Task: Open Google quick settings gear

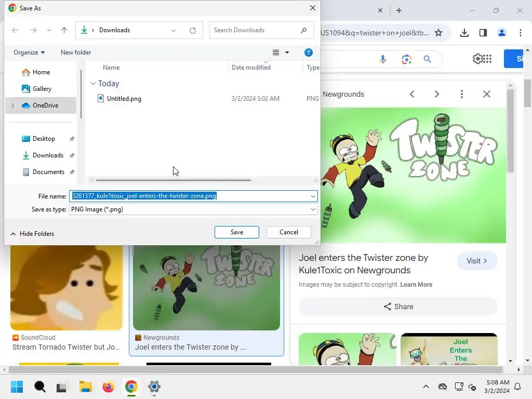Action: (477, 59)
